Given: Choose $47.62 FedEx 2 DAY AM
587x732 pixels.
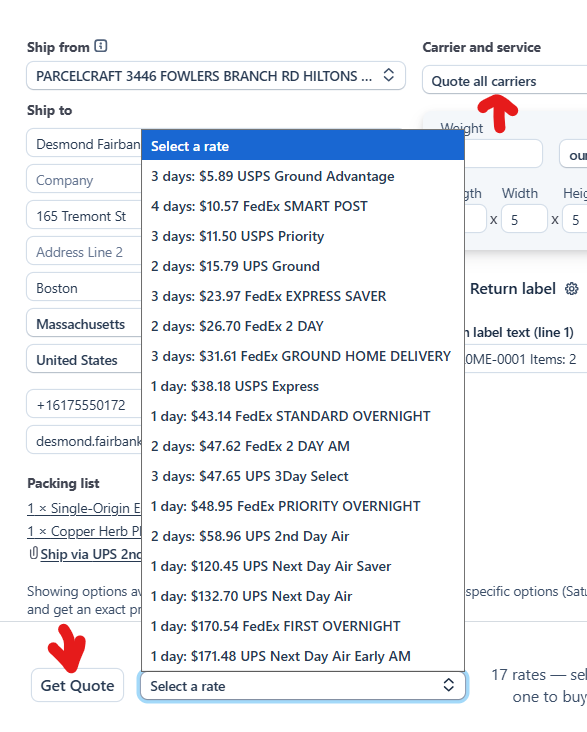Looking at the screenshot, I should pyautogui.click(x=303, y=446).
